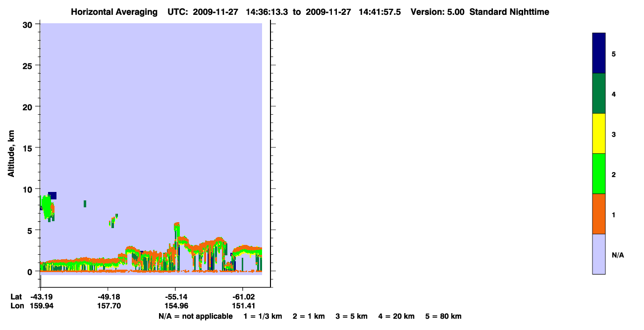
Task: Click the dark green color bar segment for level 4
Action: click(x=598, y=94)
